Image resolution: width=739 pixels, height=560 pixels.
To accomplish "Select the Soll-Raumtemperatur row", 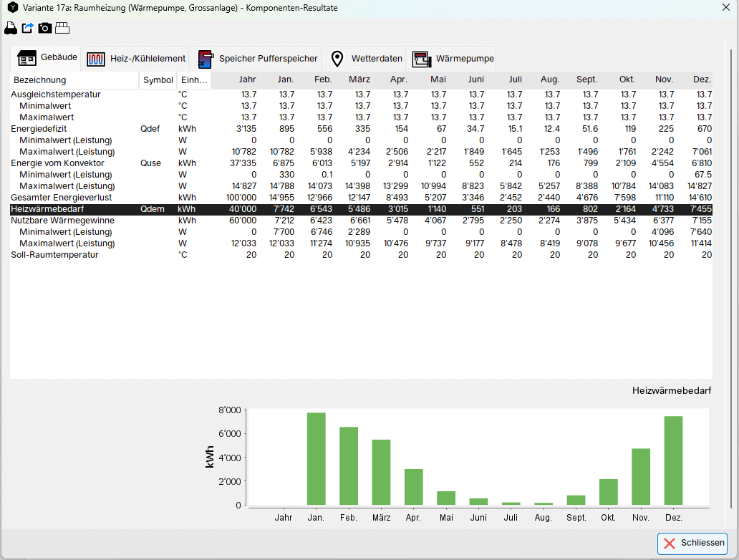I will tap(54, 255).
